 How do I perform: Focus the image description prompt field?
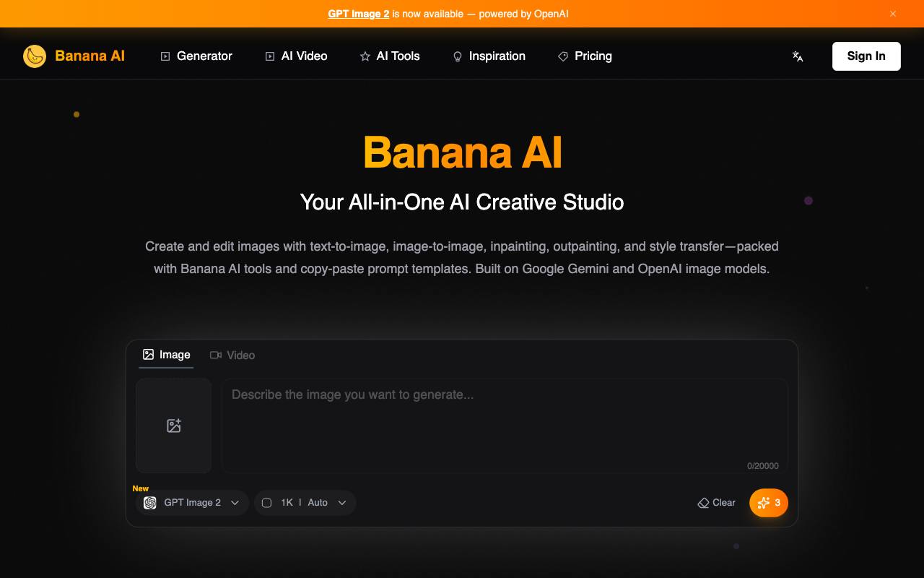[504, 426]
